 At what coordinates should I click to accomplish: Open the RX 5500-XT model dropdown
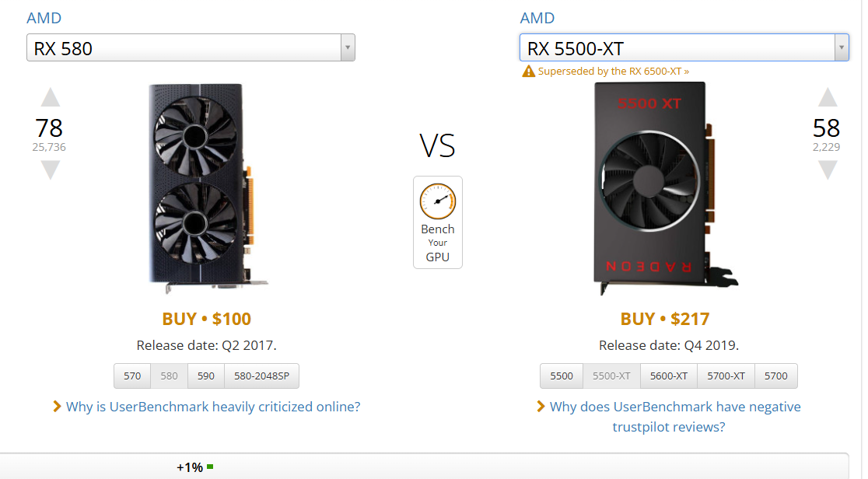click(x=841, y=48)
